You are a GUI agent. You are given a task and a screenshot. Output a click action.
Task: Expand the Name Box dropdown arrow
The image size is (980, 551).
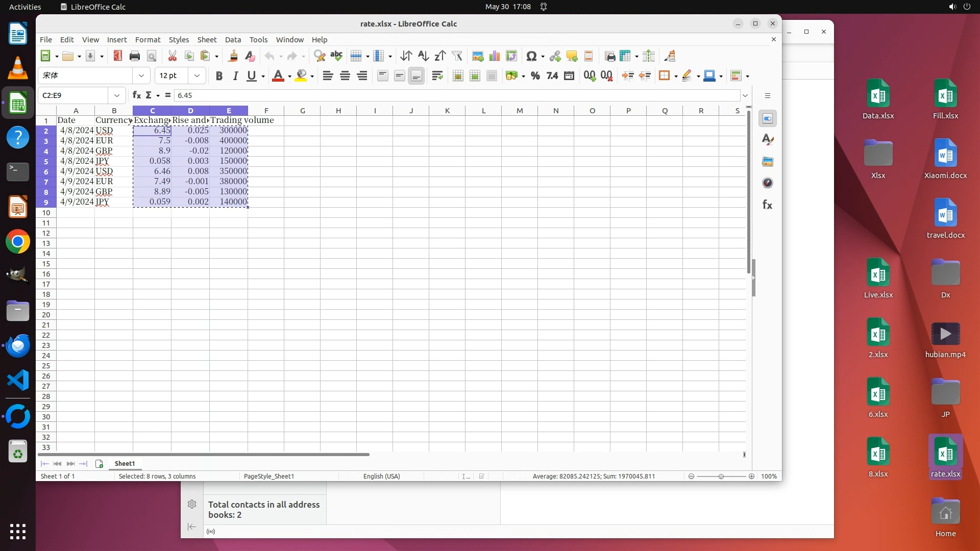tap(117, 95)
